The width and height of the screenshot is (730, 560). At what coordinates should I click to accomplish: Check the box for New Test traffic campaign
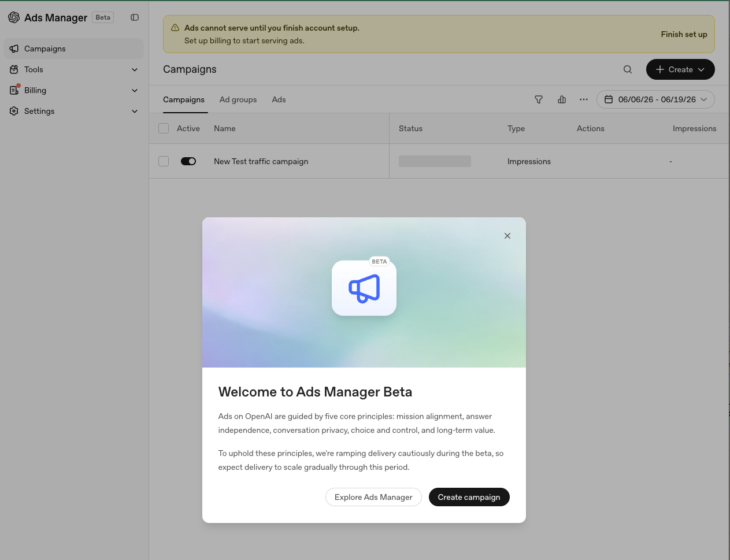pyautogui.click(x=164, y=161)
